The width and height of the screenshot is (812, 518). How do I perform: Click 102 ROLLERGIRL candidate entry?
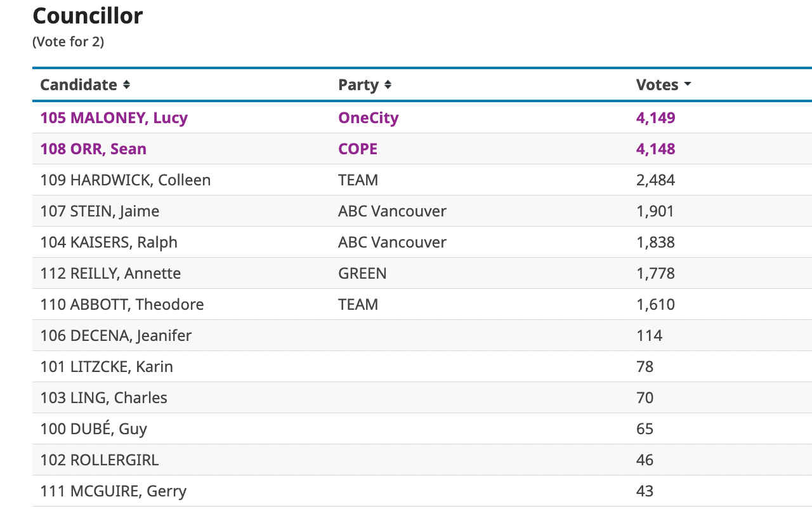pos(100,460)
